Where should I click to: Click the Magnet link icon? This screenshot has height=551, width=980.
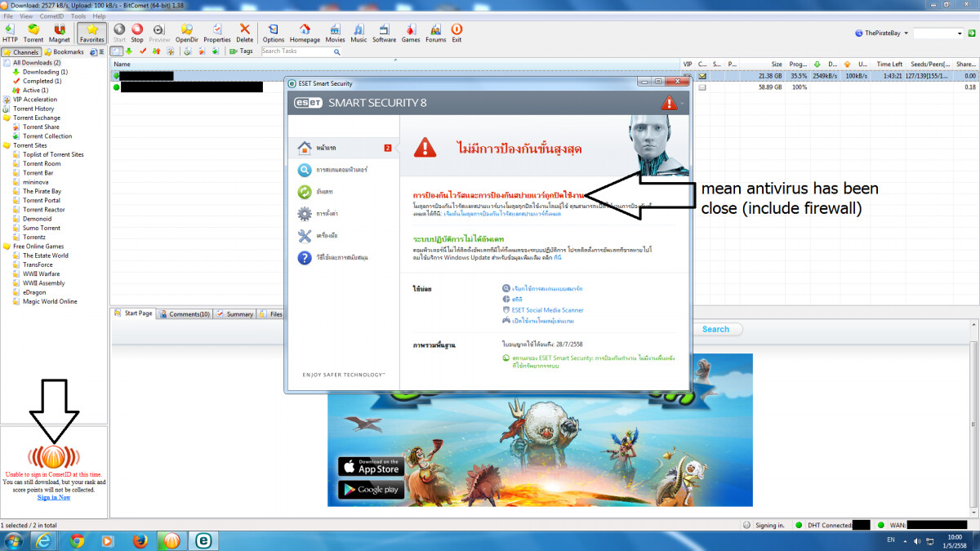(x=59, y=33)
